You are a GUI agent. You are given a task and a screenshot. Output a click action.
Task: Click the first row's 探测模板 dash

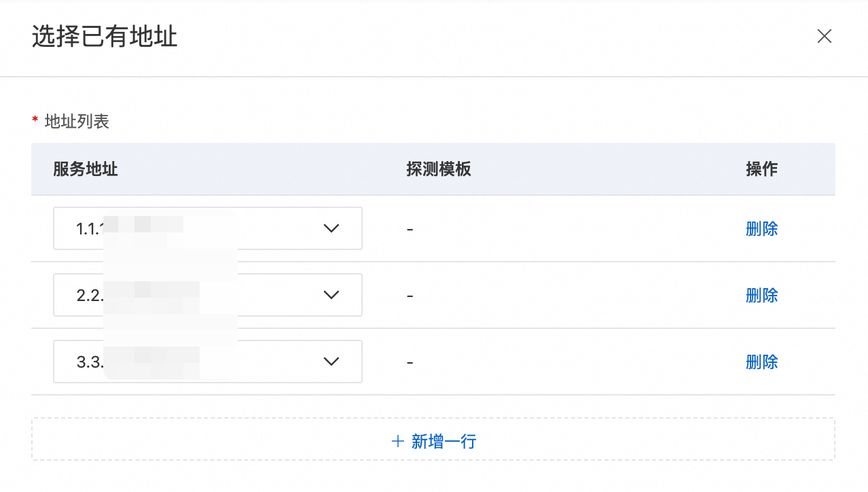tap(410, 229)
